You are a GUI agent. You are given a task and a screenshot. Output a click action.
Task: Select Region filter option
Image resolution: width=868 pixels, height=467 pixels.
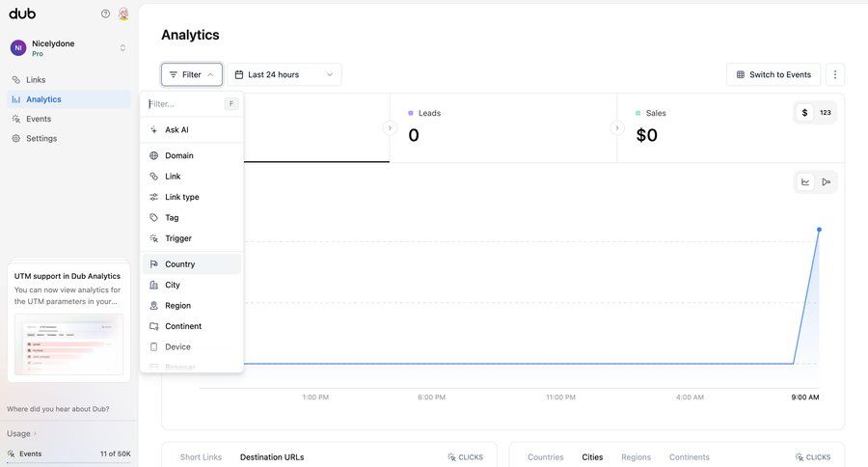[x=192, y=305]
